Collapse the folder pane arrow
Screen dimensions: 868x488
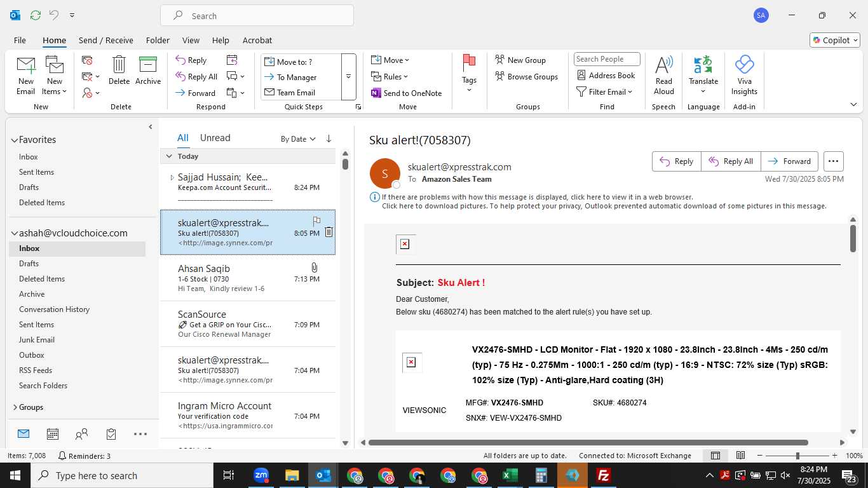click(150, 127)
